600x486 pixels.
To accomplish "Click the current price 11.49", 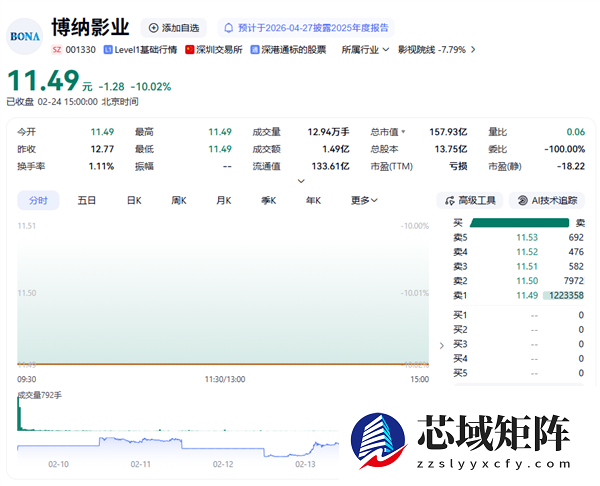I will (x=43, y=81).
